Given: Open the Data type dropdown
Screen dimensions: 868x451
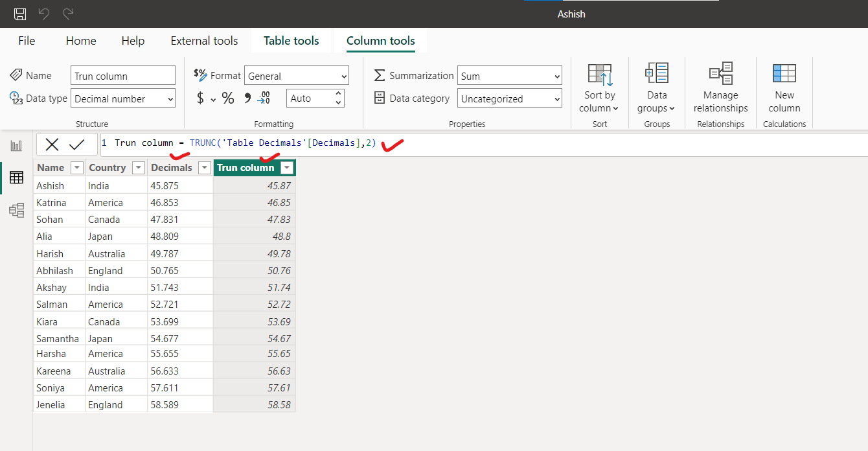Looking at the screenshot, I should tap(122, 98).
